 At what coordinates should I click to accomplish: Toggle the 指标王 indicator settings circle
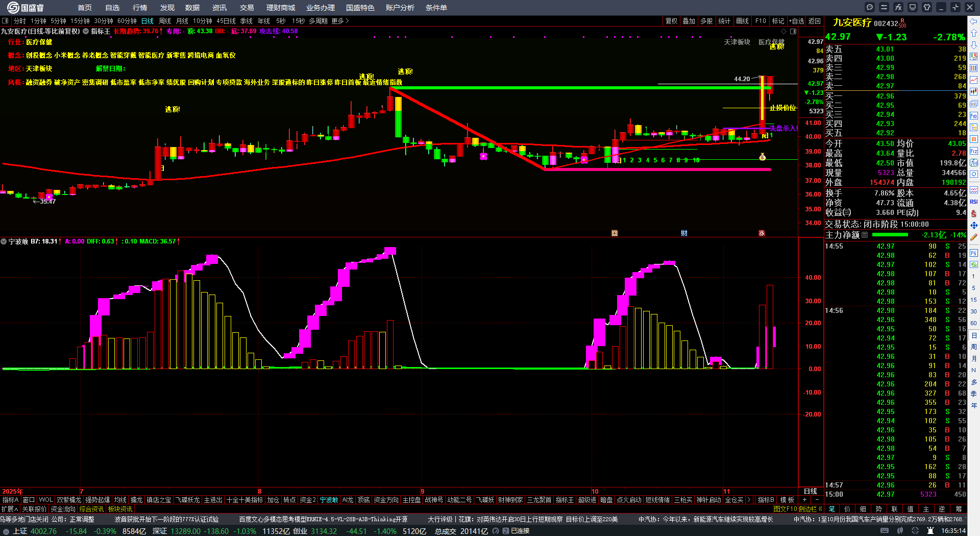coord(86,31)
